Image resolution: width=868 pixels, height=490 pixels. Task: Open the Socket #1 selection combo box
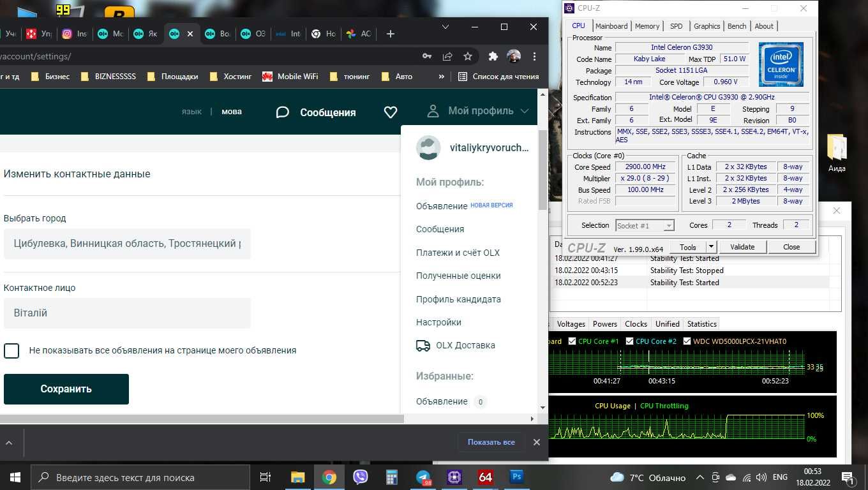645,225
